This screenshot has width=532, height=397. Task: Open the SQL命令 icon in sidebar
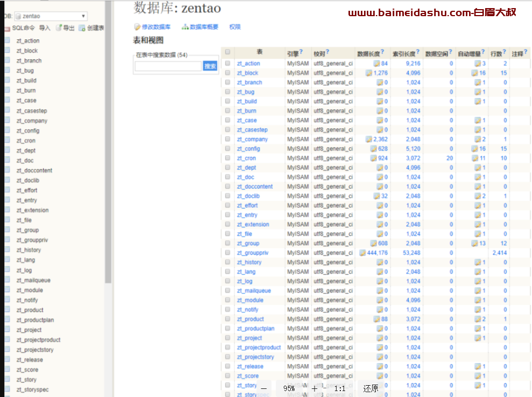tap(7, 28)
